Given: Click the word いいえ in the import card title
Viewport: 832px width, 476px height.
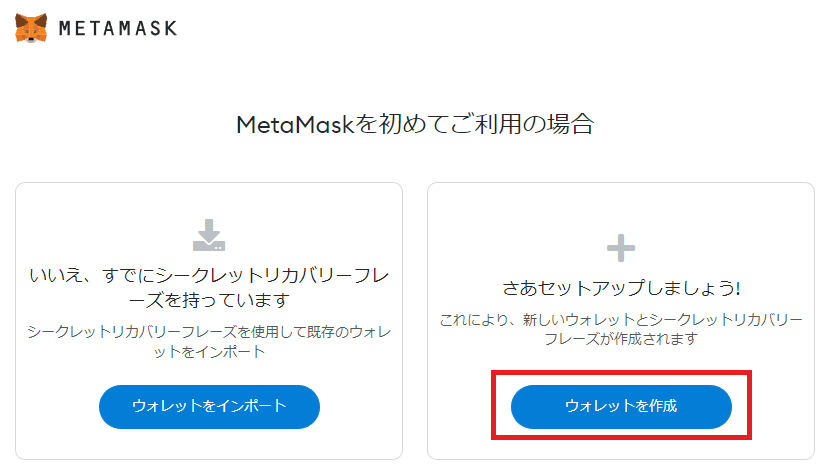Looking at the screenshot, I should click(x=56, y=275).
